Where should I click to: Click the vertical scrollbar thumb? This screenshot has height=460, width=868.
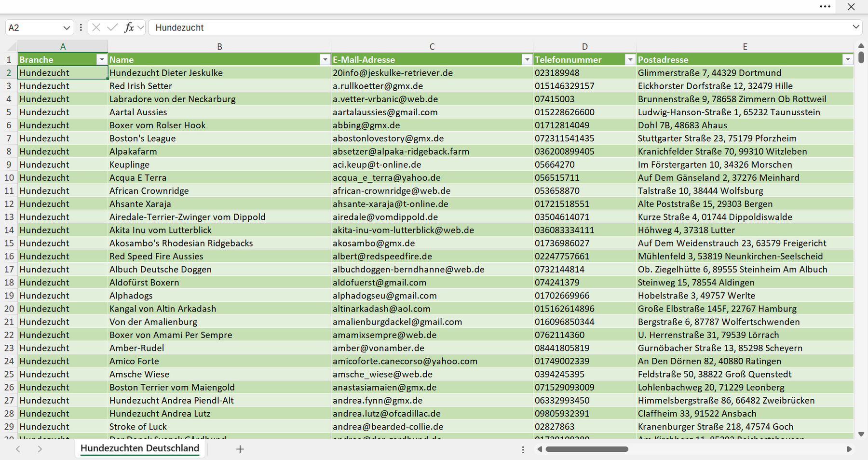point(861,57)
